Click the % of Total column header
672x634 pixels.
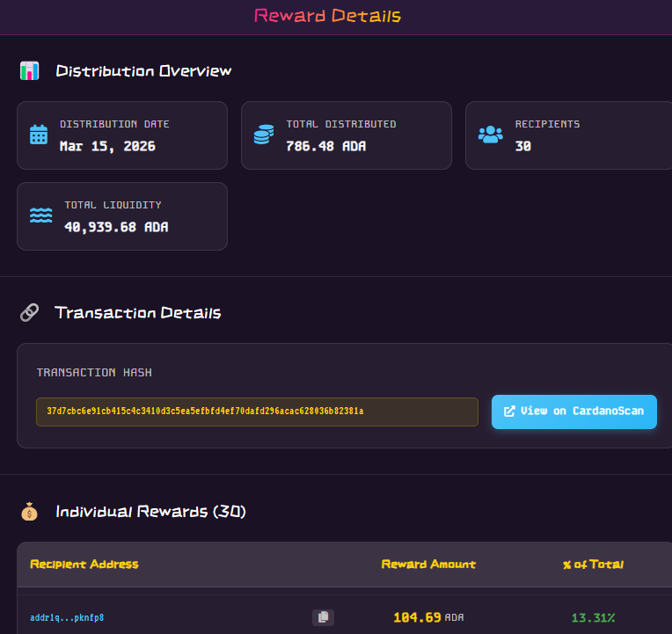[x=593, y=565]
